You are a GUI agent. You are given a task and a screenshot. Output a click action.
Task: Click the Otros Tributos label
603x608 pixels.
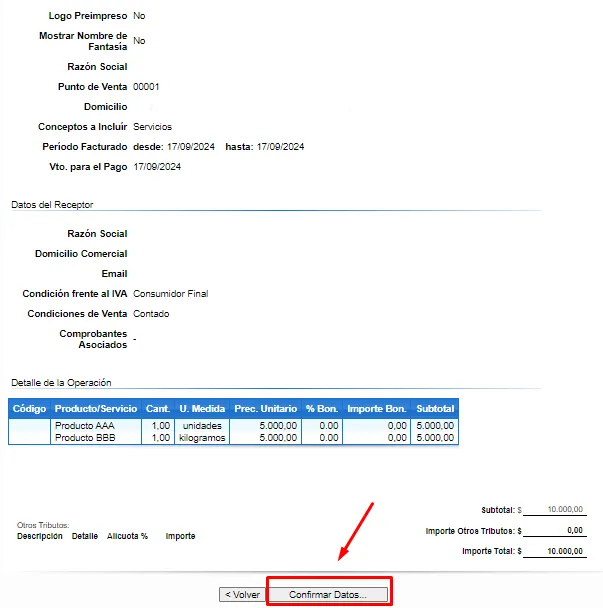click(43, 525)
